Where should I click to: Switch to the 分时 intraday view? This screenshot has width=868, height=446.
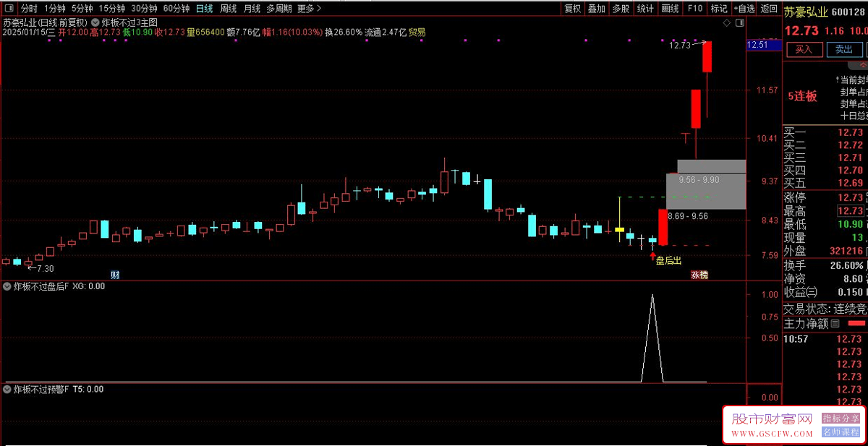[x=29, y=9]
